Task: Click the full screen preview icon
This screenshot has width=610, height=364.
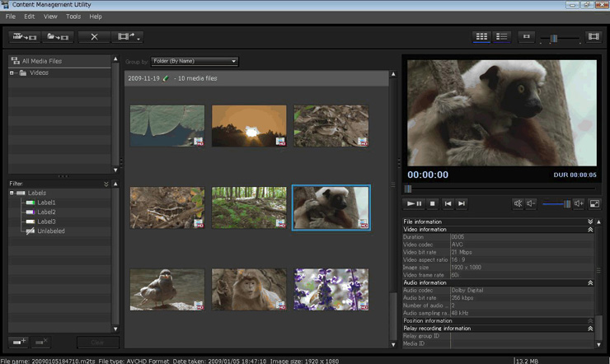Action: (594, 203)
